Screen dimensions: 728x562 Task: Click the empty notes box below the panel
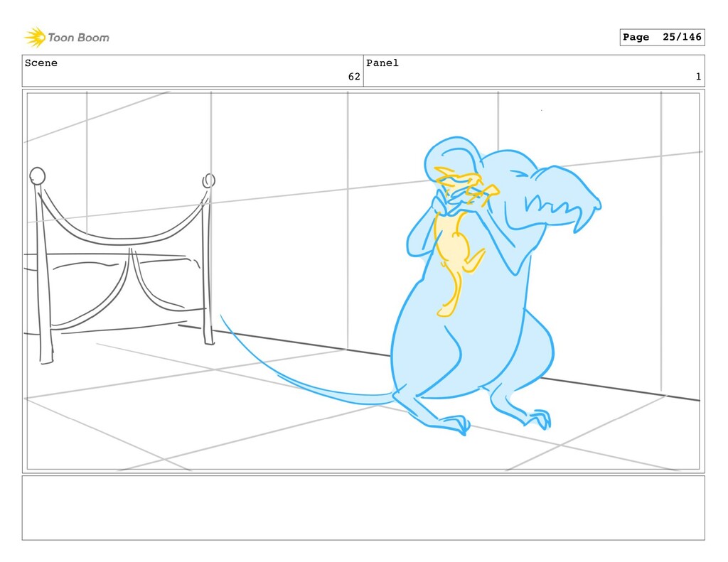(x=363, y=508)
